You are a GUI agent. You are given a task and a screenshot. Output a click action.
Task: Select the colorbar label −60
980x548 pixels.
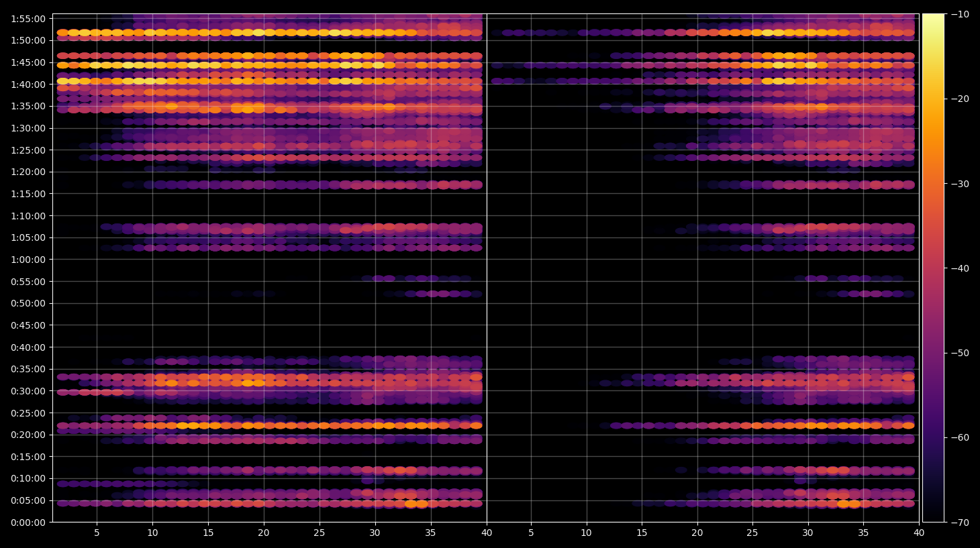(x=960, y=437)
